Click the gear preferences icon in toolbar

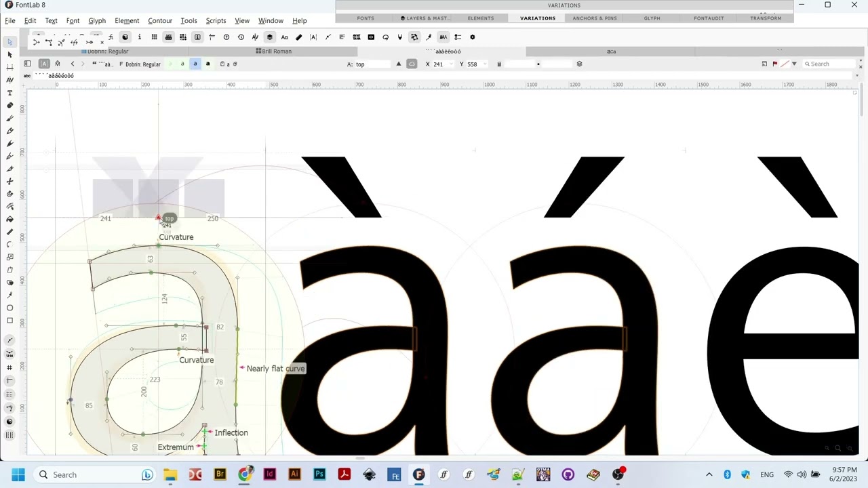click(473, 37)
